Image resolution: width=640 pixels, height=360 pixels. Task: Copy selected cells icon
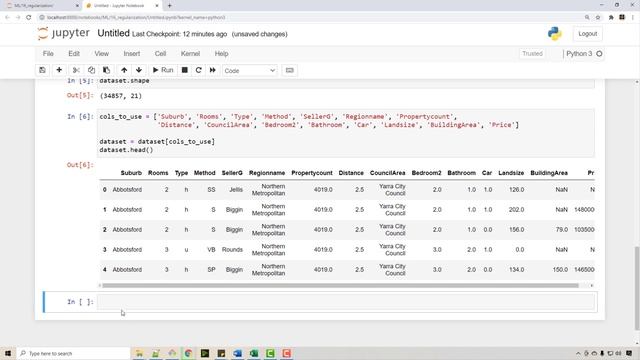tap(91, 70)
